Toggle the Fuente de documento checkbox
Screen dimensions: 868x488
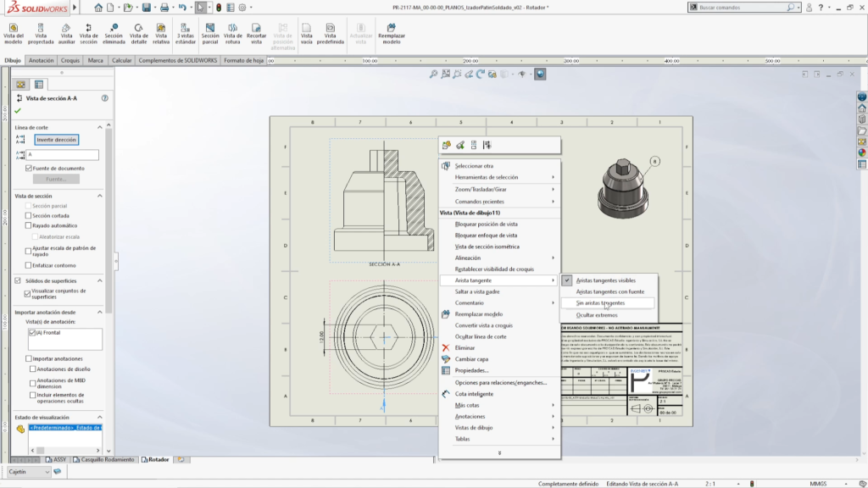(x=29, y=169)
